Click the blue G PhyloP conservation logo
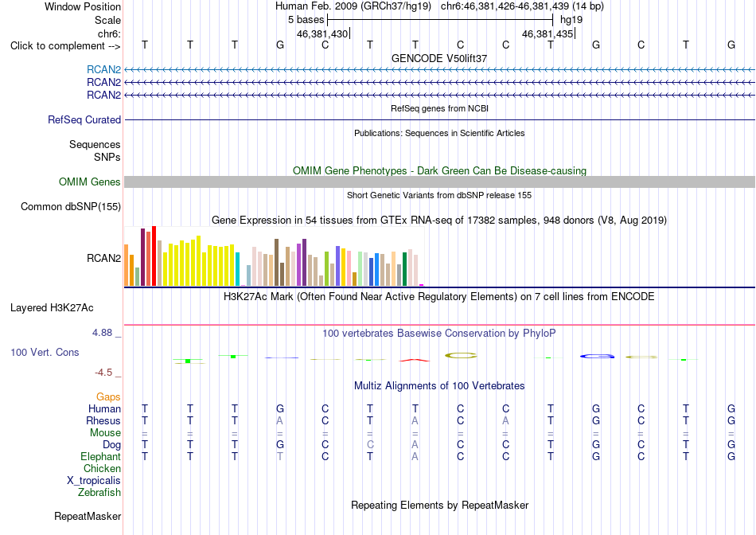The image size is (756, 535). coord(598,356)
